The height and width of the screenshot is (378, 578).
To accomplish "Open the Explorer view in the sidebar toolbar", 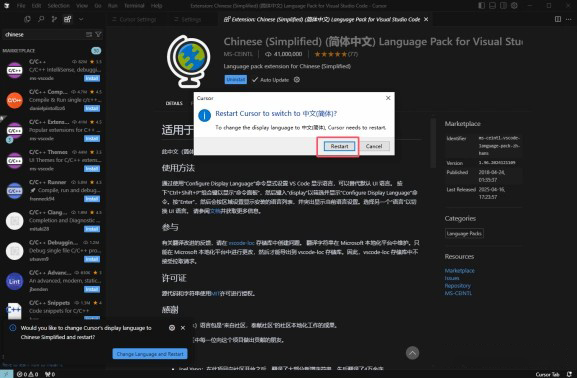I will pos(27,19).
